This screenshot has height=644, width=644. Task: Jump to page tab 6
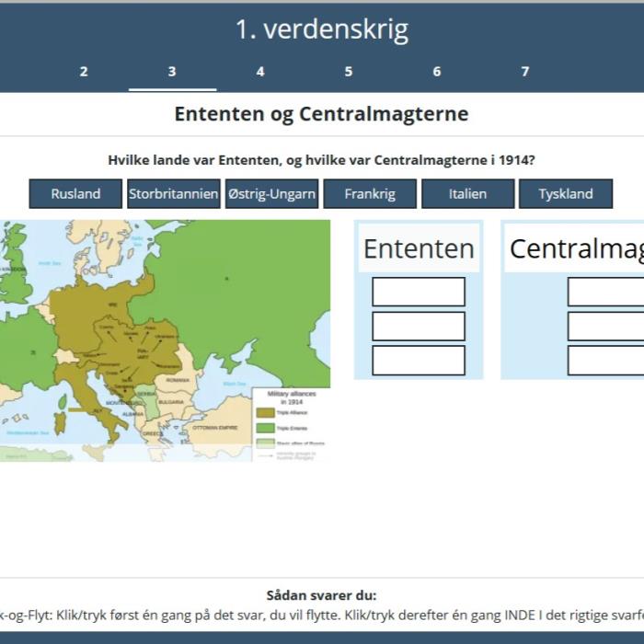pos(437,72)
